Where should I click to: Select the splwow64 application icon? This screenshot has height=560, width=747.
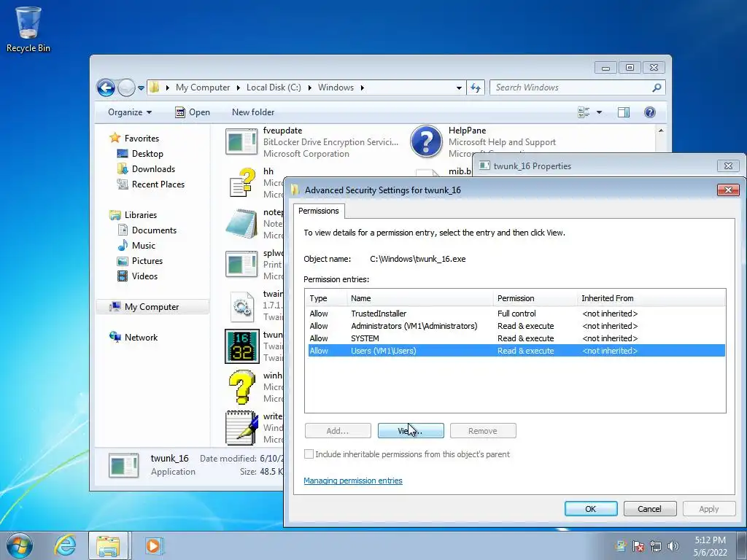coord(241,264)
